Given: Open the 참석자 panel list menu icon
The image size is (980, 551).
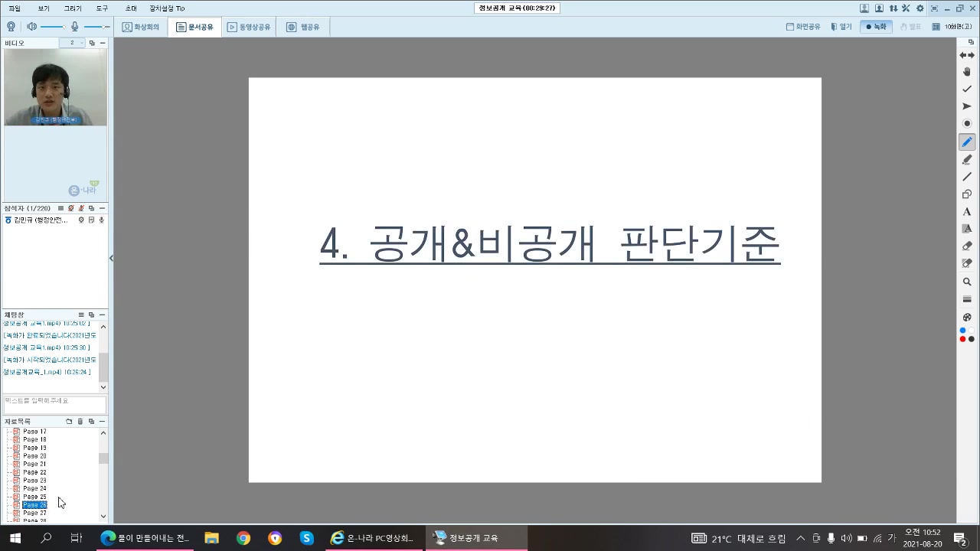Looking at the screenshot, I should click(60, 208).
